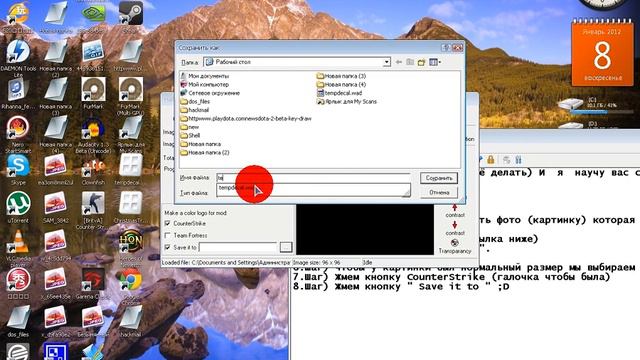Select Ярлык для My Scans in file list
This screenshot has width=640, height=360.
(347, 102)
